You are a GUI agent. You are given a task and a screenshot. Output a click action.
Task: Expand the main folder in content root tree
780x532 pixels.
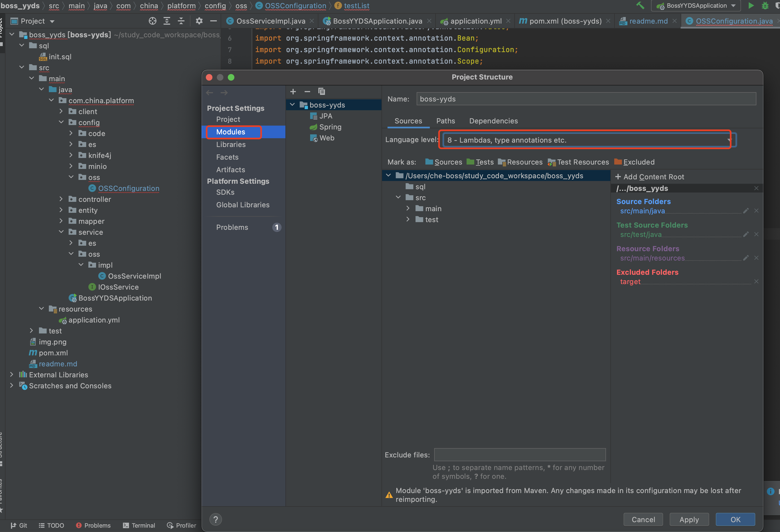(408, 208)
